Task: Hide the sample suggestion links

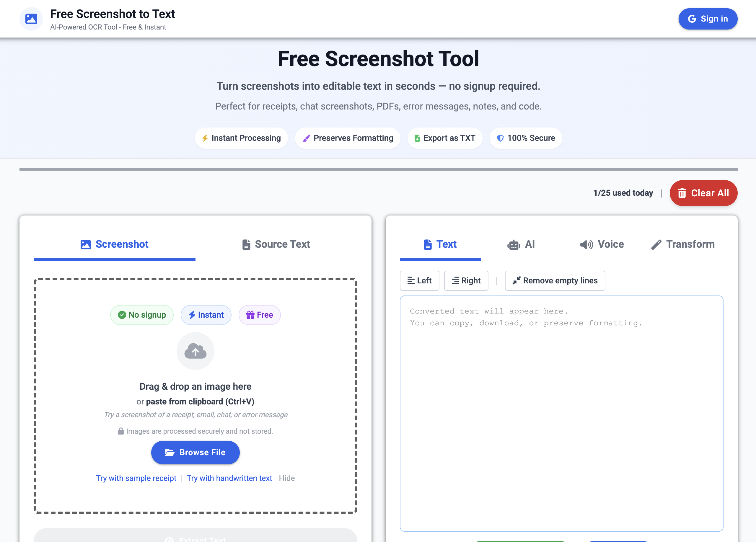Action: point(286,478)
